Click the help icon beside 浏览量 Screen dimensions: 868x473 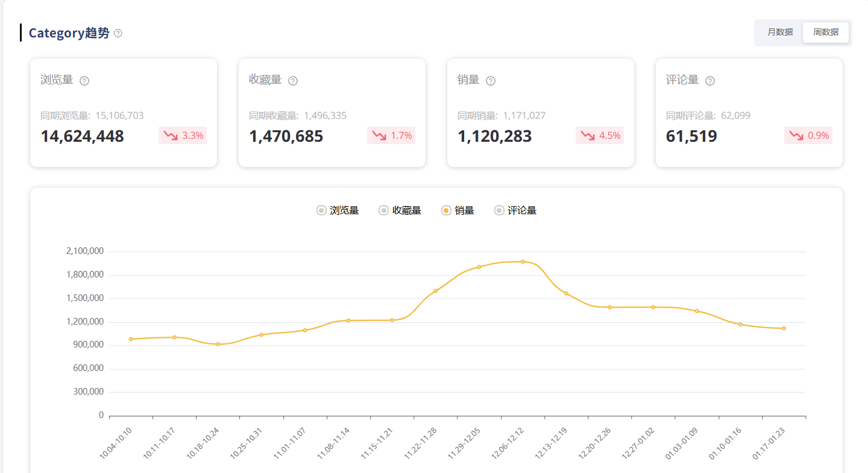[84, 81]
